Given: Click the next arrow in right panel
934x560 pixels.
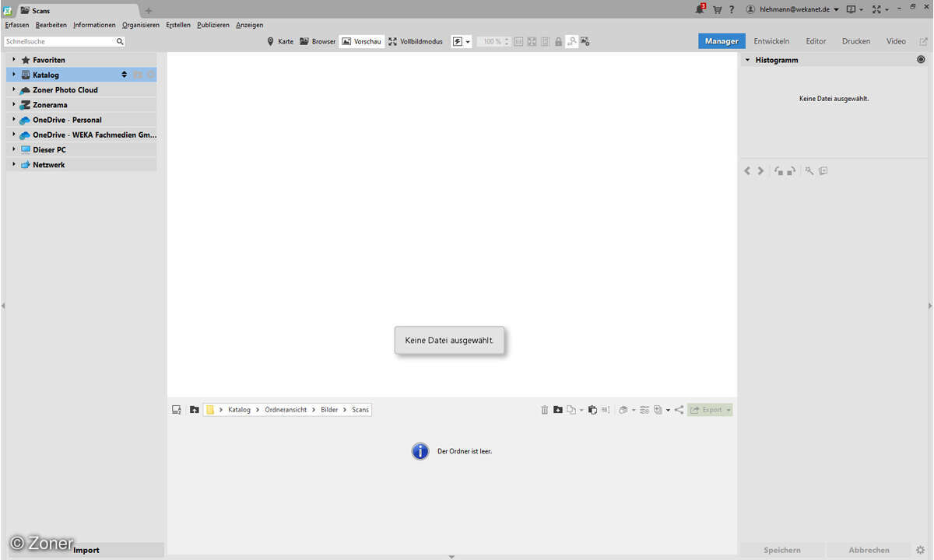Looking at the screenshot, I should (x=760, y=170).
